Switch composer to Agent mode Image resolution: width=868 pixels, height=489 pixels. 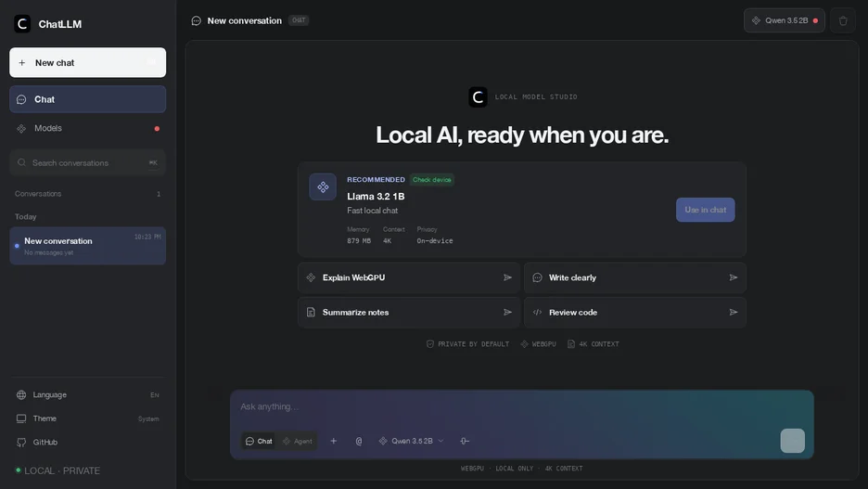[x=298, y=442]
